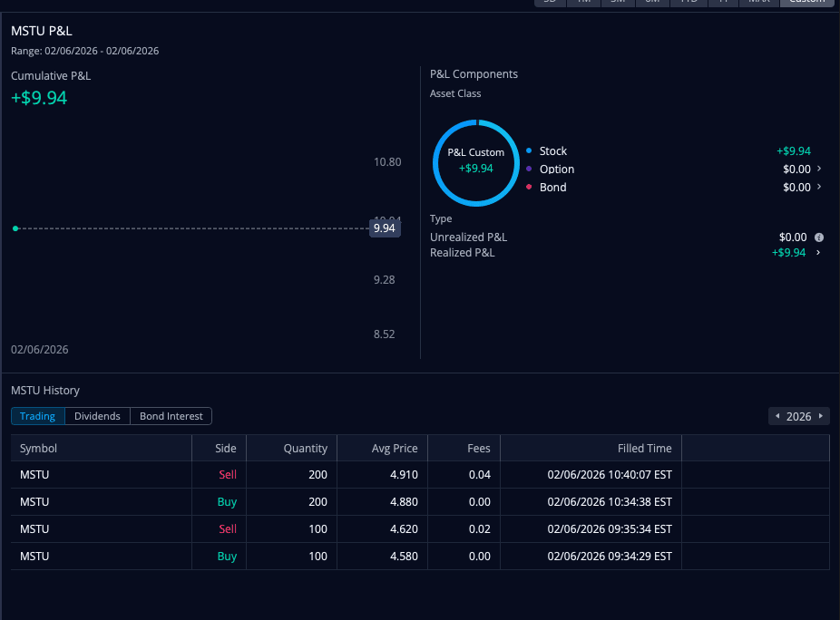Click the red Bond legend dot

(529, 188)
